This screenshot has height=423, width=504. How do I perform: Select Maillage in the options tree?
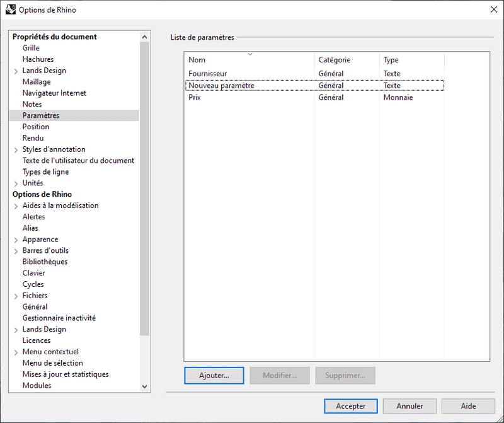[x=37, y=82]
